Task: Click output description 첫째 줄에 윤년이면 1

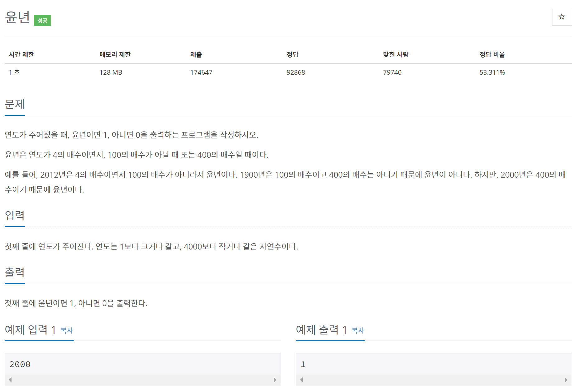Action: [x=76, y=303]
